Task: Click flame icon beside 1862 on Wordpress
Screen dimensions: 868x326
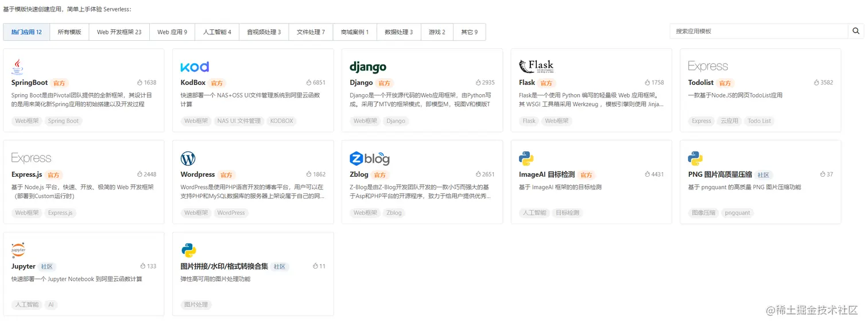Action: pyautogui.click(x=309, y=174)
